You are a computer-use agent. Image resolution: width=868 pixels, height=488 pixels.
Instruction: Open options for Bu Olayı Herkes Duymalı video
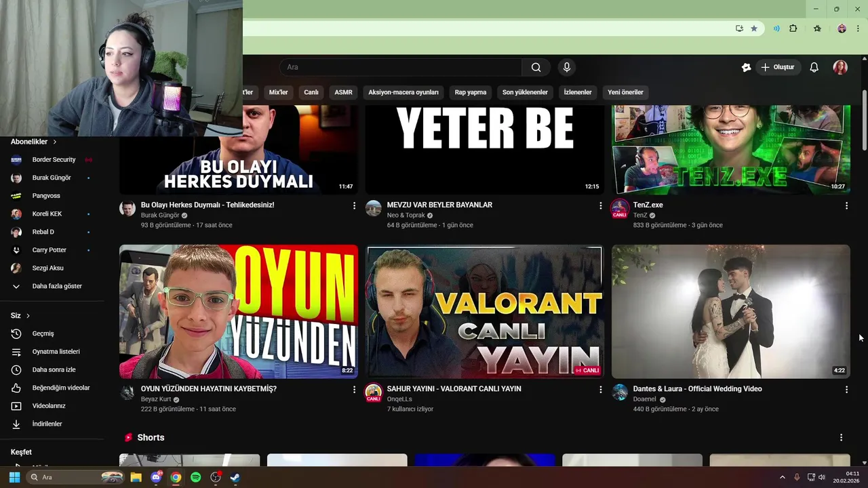coord(354,205)
